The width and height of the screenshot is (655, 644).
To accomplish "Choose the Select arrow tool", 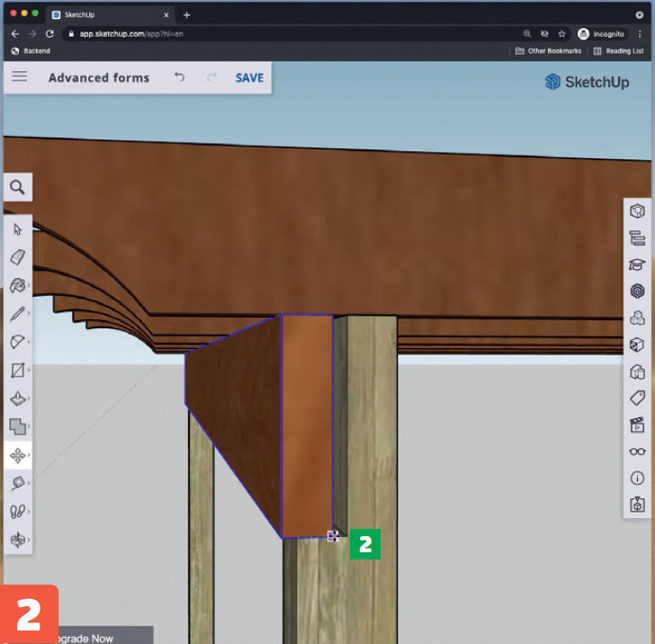I will [18, 229].
